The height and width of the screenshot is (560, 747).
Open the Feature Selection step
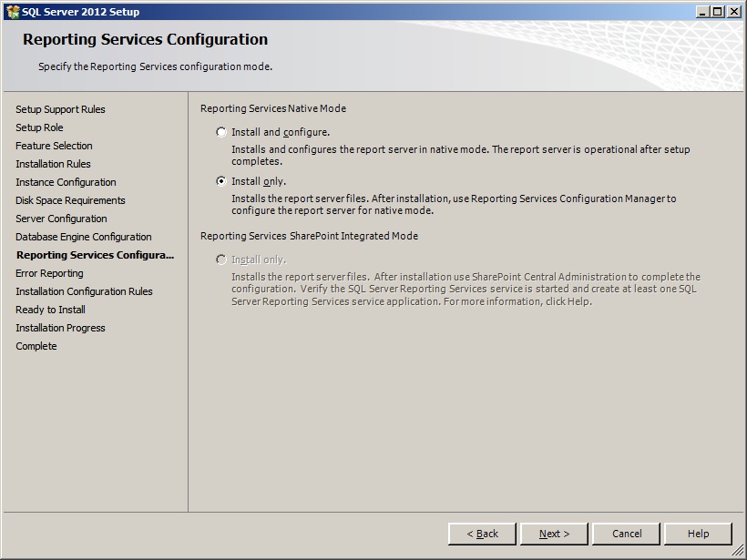click(x=54, y=146)
